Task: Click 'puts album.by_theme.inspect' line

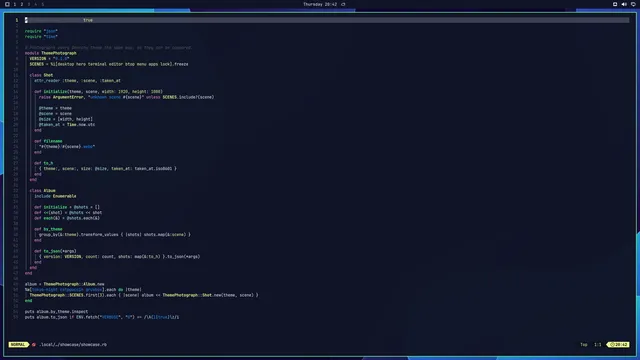Action: (56, 311)
